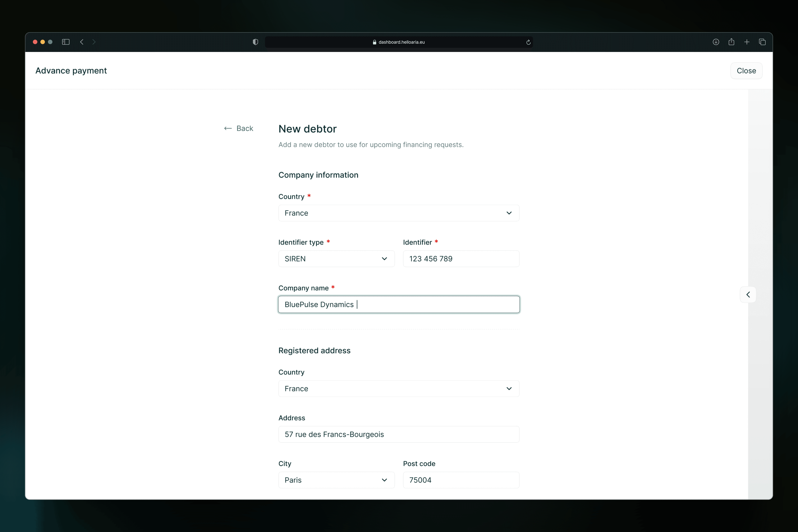
Task: Click the share icon in the toolbar
Action: 731,41
